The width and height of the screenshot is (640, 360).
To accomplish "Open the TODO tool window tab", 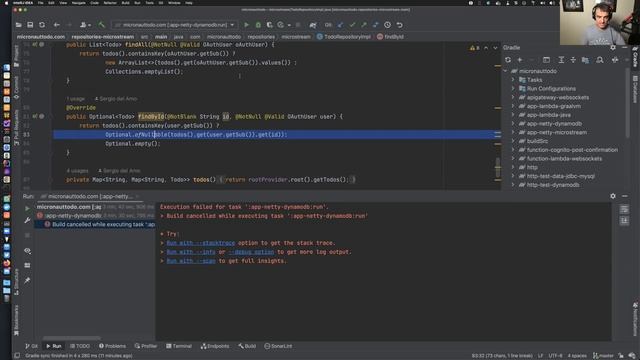I will pyautogui.click(x=80, y=346).
